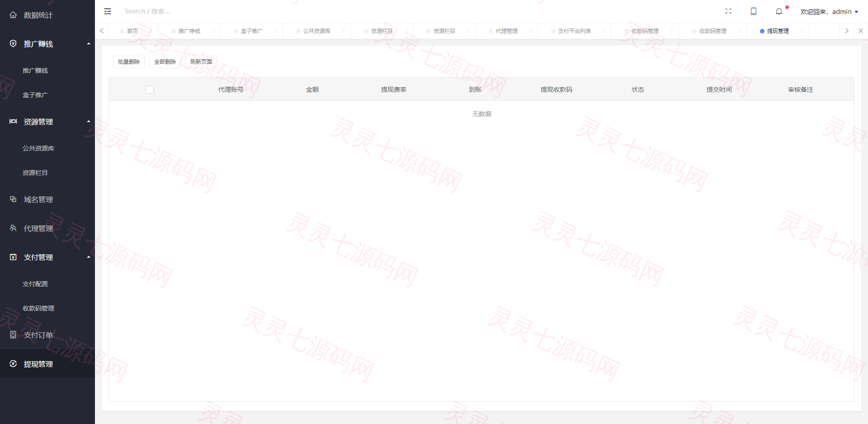The width and height of the screenshot is (868, 424).
Task: Click the 全部删除 button
Action: pos(165,62)
